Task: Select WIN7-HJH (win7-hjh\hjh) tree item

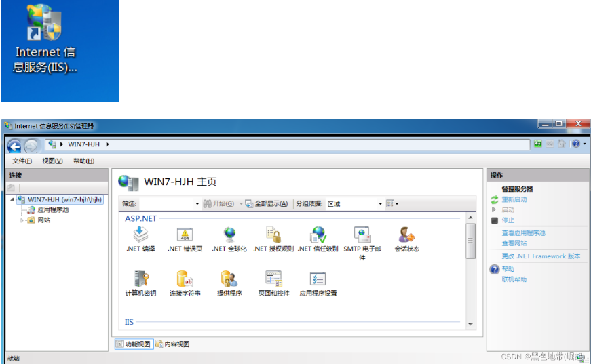Action: (x=60, y=199)
